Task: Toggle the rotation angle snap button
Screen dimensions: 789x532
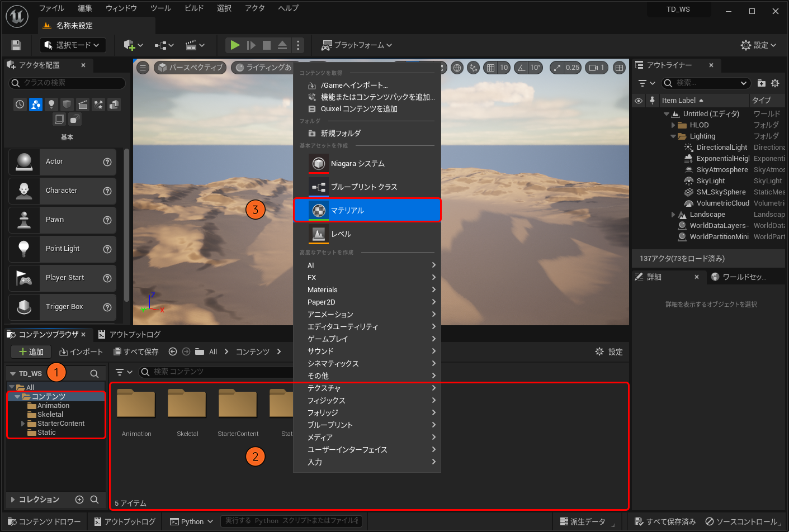Action: 522,68
